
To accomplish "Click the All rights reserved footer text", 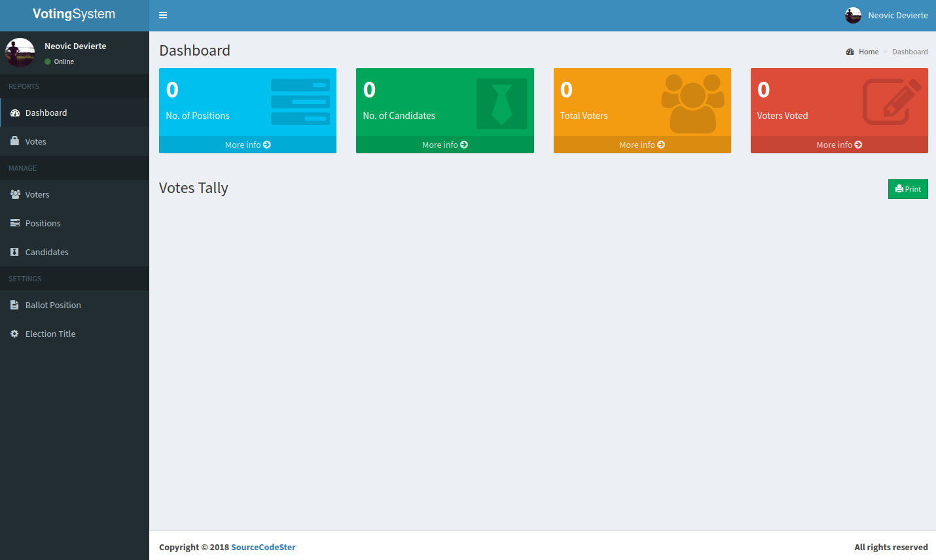I will (891, 547).
